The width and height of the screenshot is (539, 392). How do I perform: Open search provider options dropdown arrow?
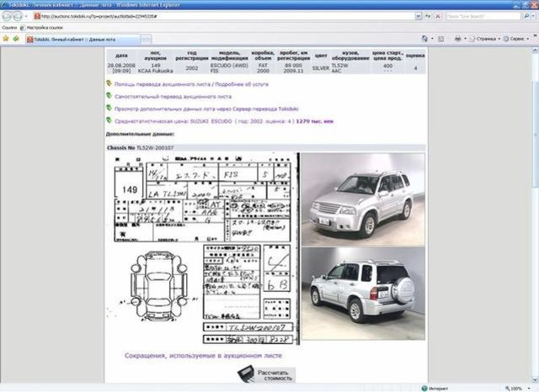[533, 16]
